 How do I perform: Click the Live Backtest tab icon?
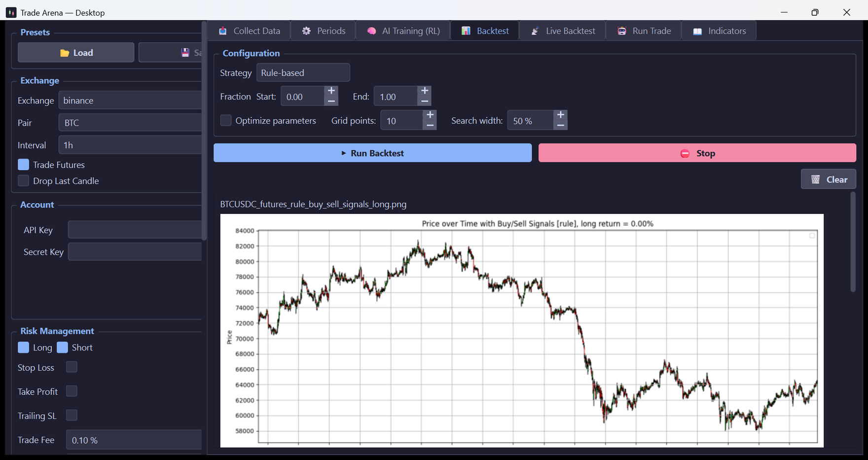535,31
